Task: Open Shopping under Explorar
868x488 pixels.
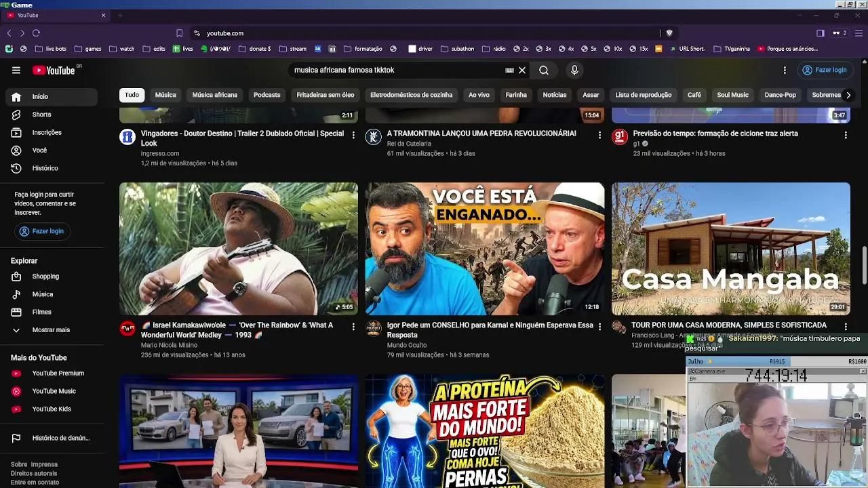Action: [52, 277]
